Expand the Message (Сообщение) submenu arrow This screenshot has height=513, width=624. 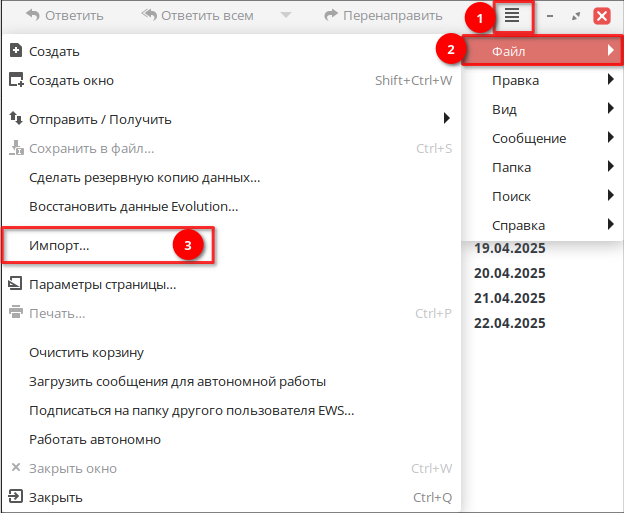click(x=611, y=137)
